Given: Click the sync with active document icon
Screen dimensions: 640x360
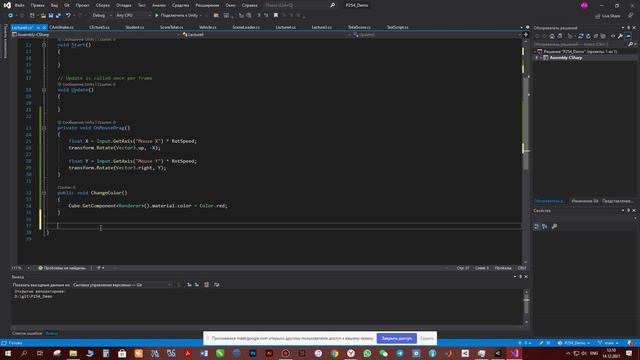Looking at the screenshot, I should (x=580, y=36).
